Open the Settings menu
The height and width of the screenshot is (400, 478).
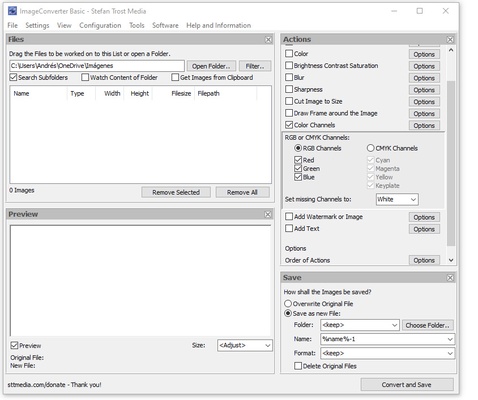click(37, 25)
